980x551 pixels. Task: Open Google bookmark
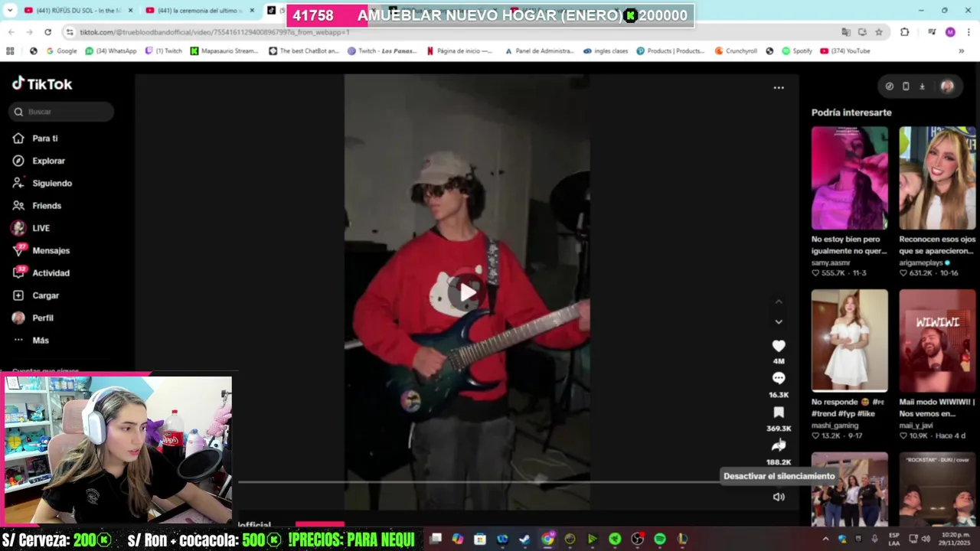(x=60, y=51)
